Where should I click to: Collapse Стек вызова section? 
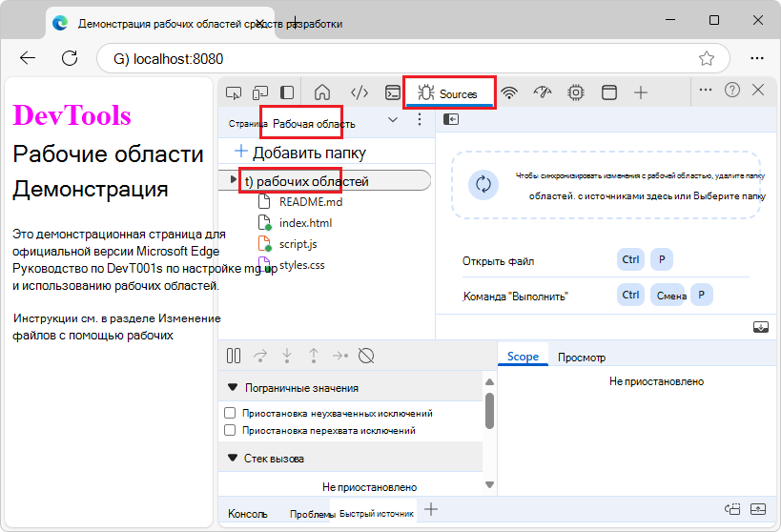[233, 458]
